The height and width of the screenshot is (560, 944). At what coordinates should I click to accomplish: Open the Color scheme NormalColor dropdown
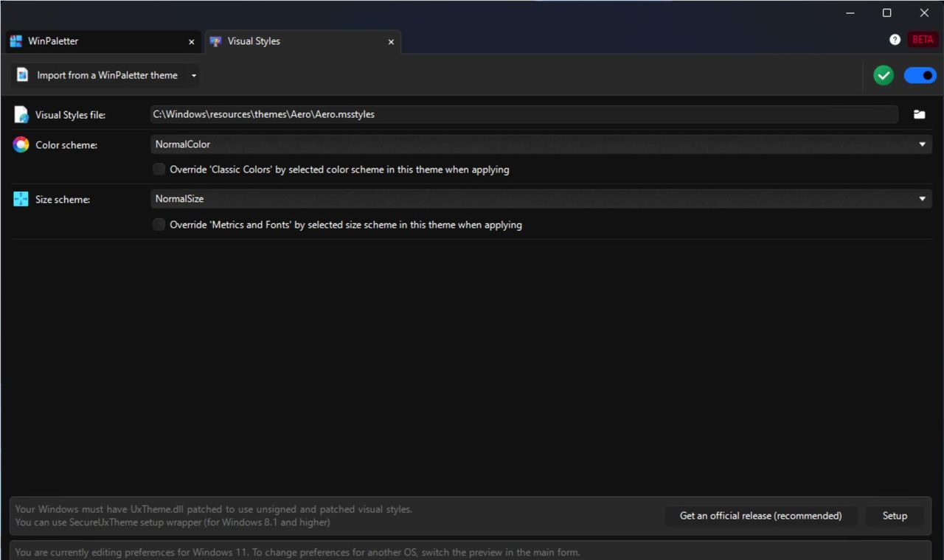pyautogui.click(x=921, y=144)
